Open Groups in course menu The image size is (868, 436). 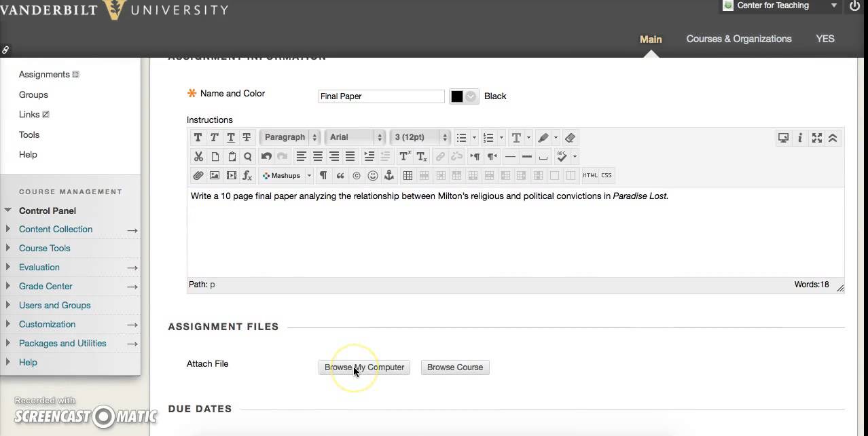coord(33,94)
